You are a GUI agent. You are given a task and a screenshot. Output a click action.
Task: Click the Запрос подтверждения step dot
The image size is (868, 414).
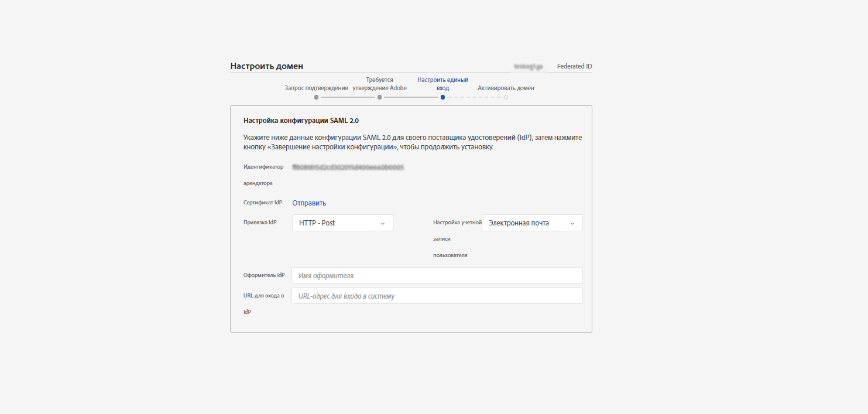[x=316, y=97]
